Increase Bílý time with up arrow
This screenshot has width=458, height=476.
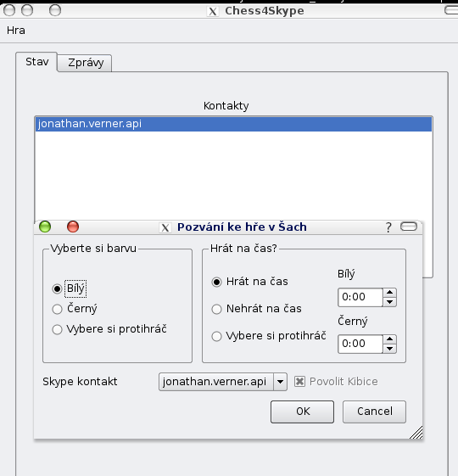point(389,293)
